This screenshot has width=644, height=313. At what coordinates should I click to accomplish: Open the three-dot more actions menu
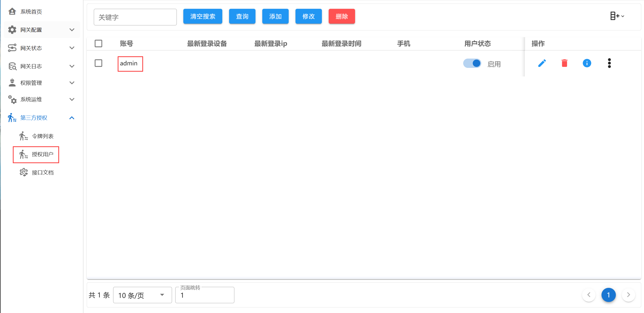(x=609, y=63)
